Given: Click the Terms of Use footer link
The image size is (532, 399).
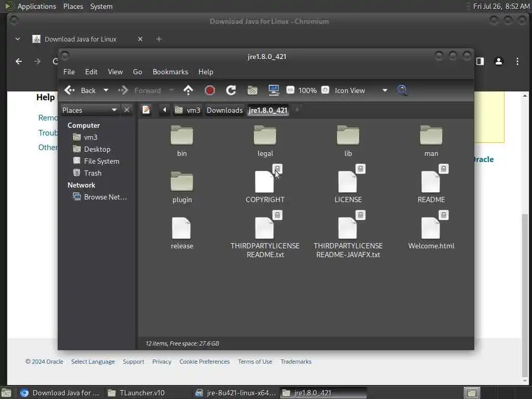Looking at the screenshot, I should pyautogui.click(x=255, y=362).
